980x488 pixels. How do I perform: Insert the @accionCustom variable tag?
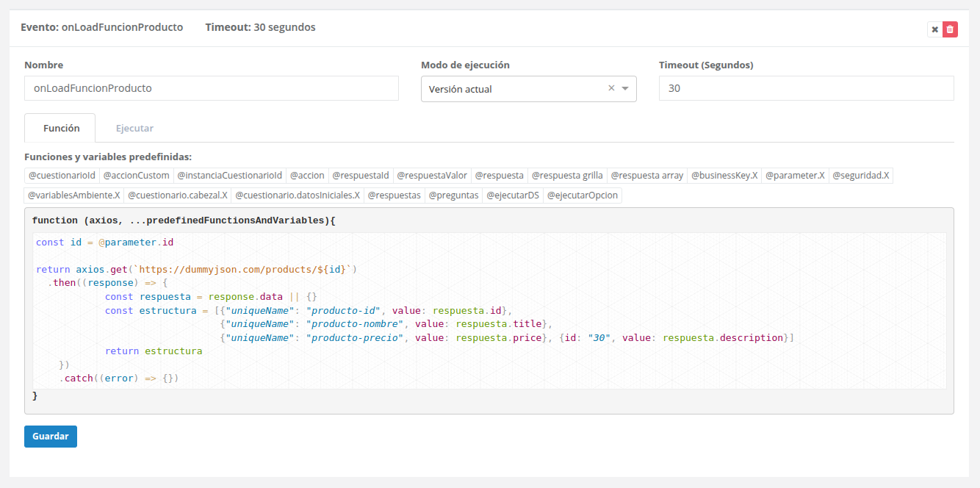(136, 176)
